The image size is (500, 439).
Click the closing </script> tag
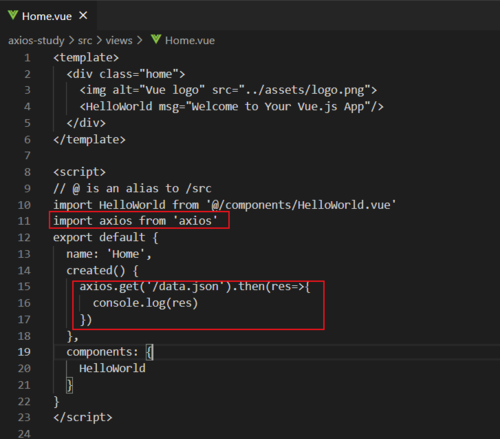[83, 417]
